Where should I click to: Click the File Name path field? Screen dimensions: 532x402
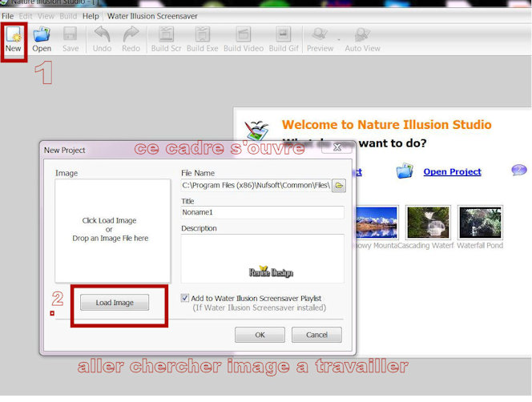tap(256, 185)
